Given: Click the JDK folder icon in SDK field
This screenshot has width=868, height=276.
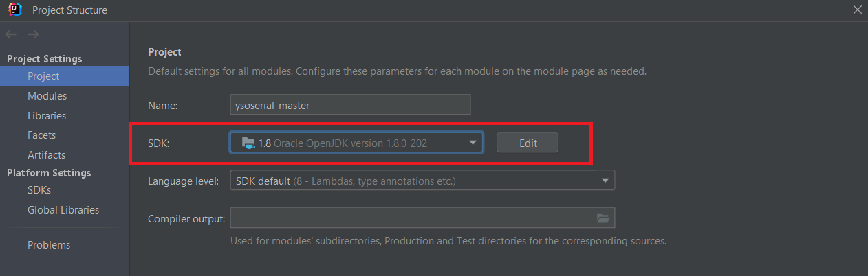Looking at the screenshot, I should (248, 143).
